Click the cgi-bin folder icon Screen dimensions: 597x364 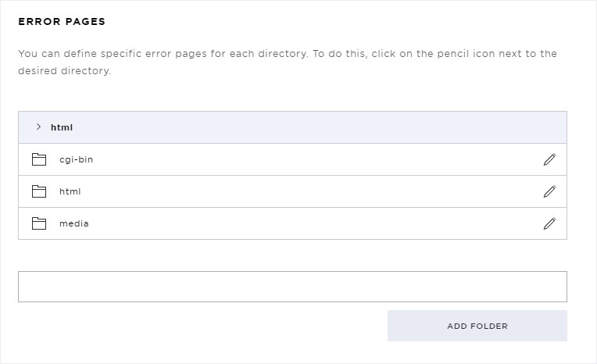point(39,159)
